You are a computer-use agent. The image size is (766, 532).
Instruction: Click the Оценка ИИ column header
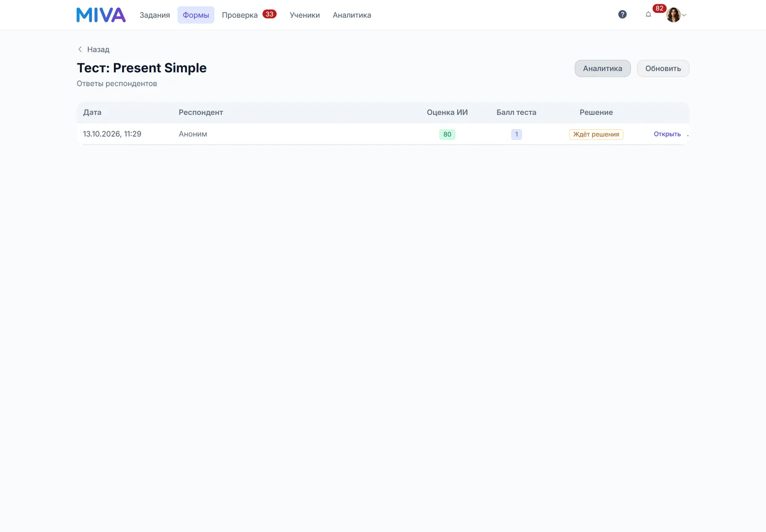coord(447,113)
